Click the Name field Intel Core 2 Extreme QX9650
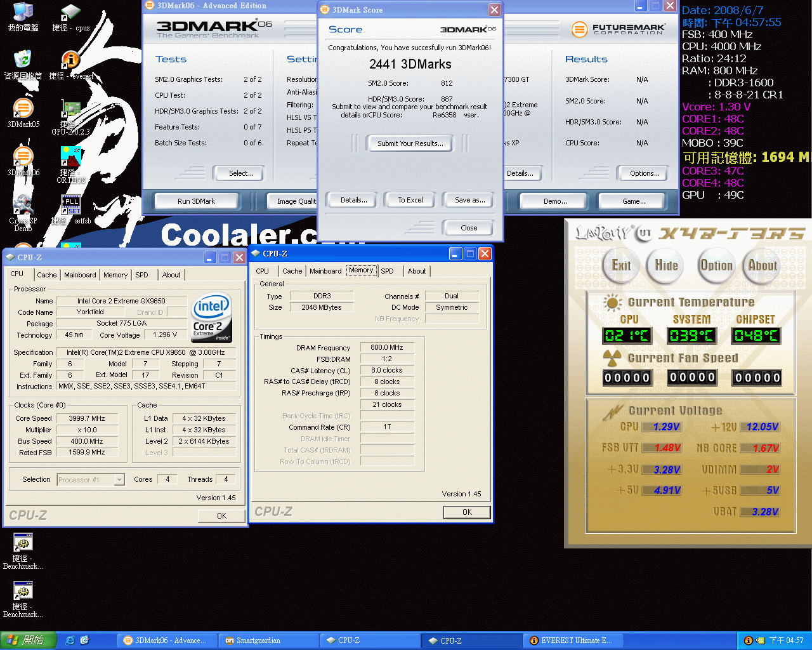 tap(121, 301)
